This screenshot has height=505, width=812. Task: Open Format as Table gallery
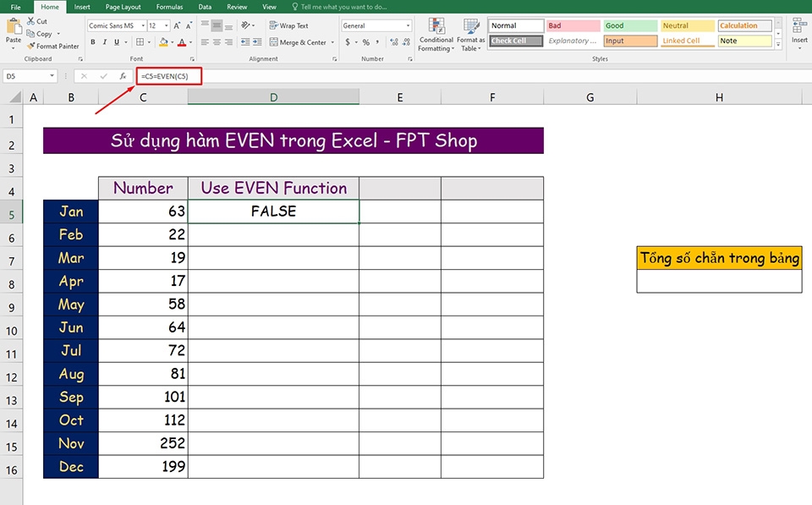[471, 34]
